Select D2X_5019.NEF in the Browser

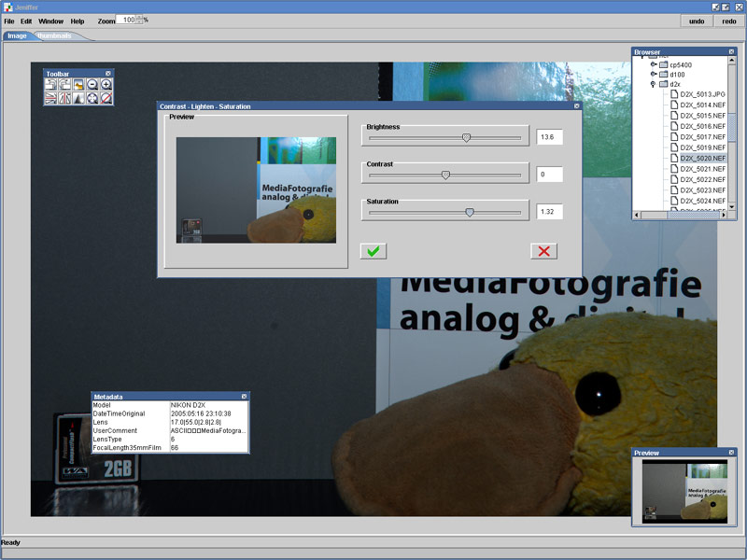click(703, 147)
